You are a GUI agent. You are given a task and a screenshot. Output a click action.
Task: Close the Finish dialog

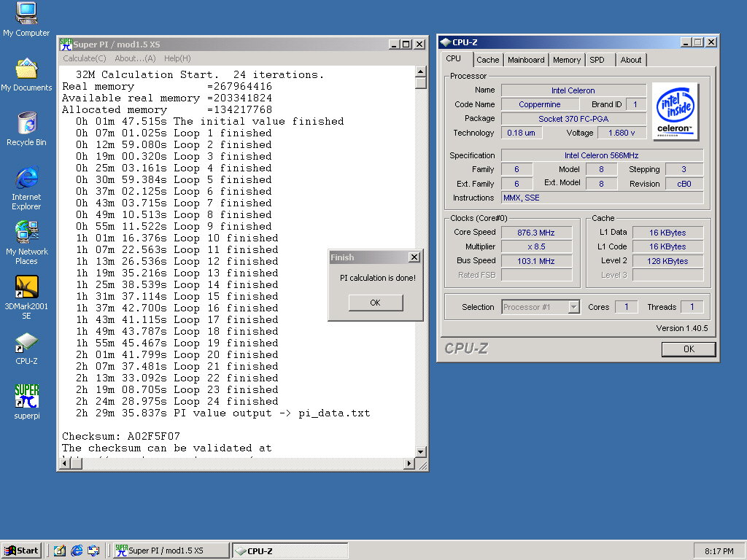tap(414, 257)
